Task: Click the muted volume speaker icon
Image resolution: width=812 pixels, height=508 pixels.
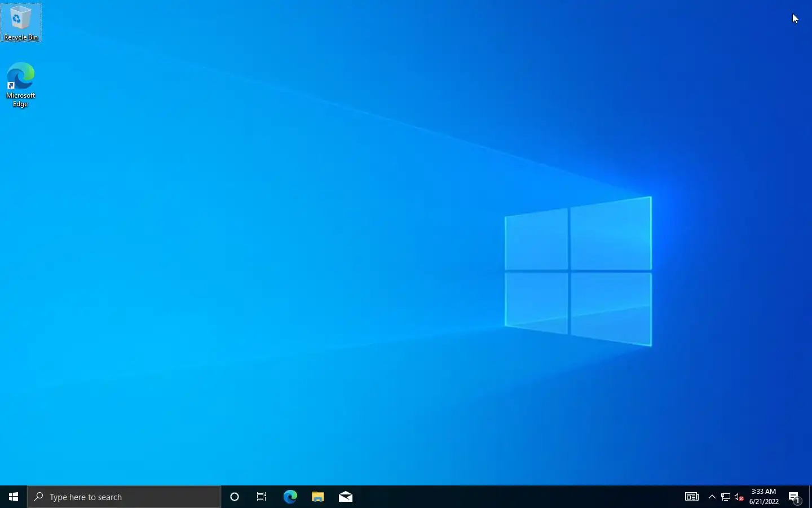Action: pyautogui.click(x=739, y=497)
